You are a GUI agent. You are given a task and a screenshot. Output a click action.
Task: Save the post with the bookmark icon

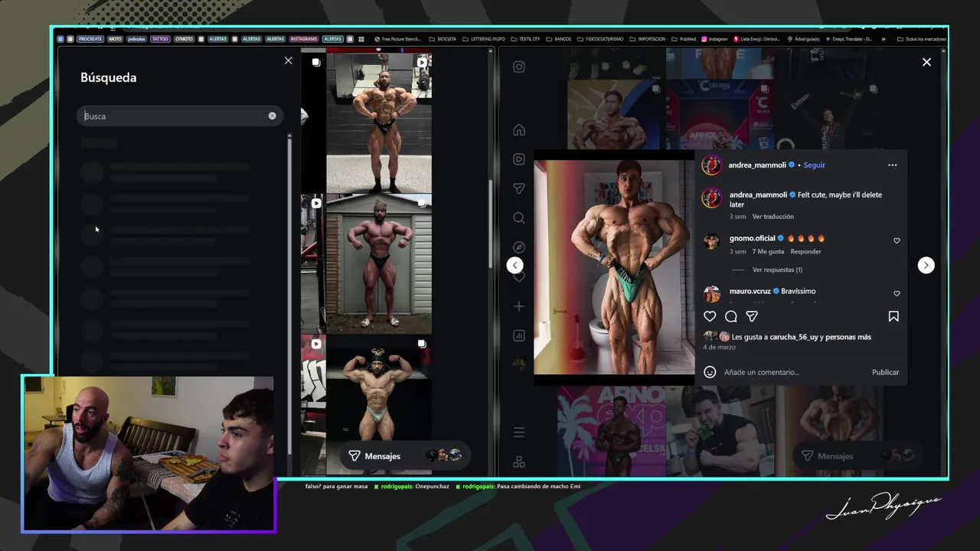pos(893,316)
